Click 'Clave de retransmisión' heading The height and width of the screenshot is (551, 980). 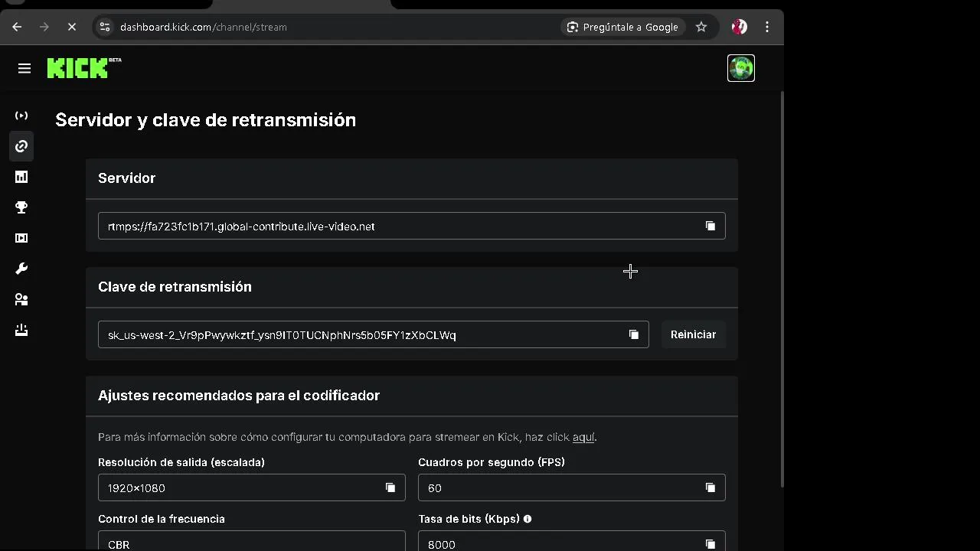click(175, 286)
